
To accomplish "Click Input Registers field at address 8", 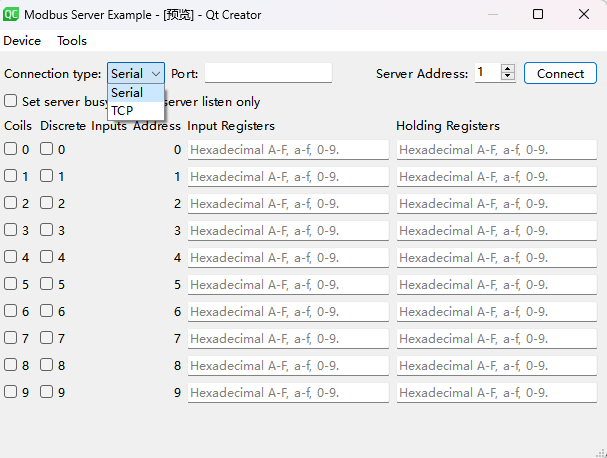I will coord(288,366).
